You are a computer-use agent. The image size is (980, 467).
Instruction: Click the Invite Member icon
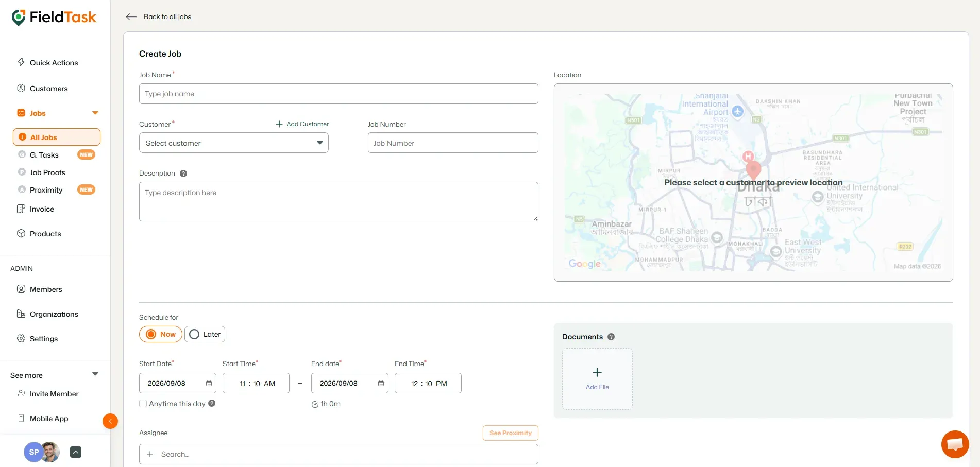[x=21, y=394]
